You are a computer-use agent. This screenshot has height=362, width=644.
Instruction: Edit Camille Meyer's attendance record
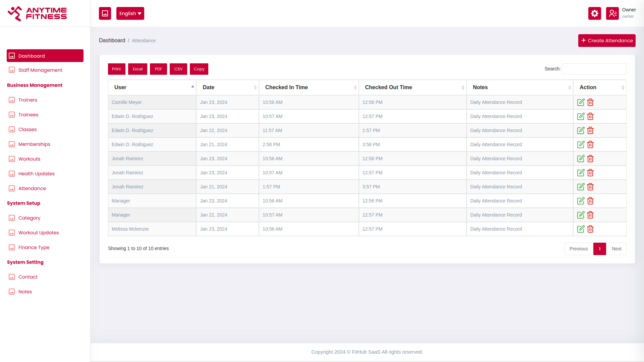[x=581, y=102]
